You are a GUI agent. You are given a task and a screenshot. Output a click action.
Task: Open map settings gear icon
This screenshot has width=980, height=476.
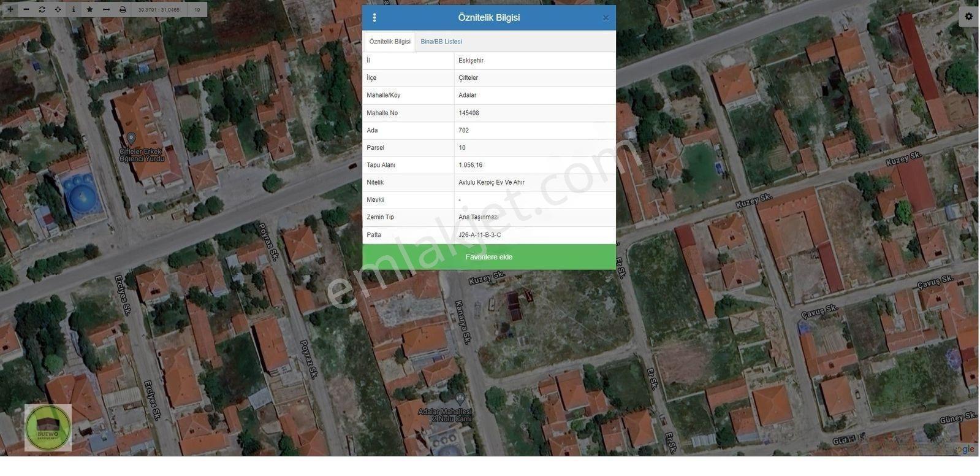(969, 17)
